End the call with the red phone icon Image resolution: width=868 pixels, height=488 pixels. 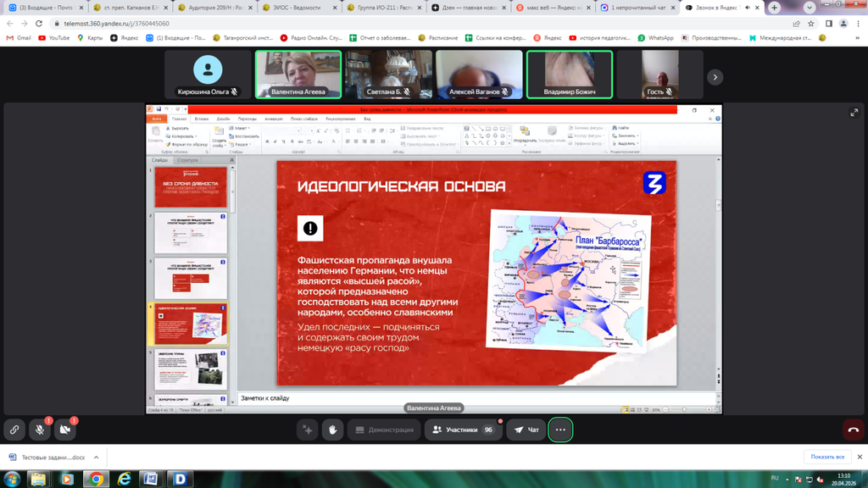click(853, 430)
